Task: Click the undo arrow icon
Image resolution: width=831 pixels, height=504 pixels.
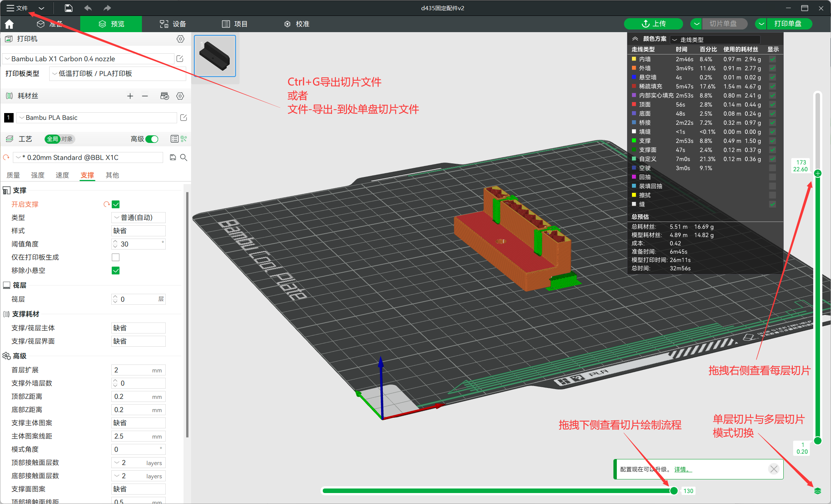Action: click(x=88, y=8)
